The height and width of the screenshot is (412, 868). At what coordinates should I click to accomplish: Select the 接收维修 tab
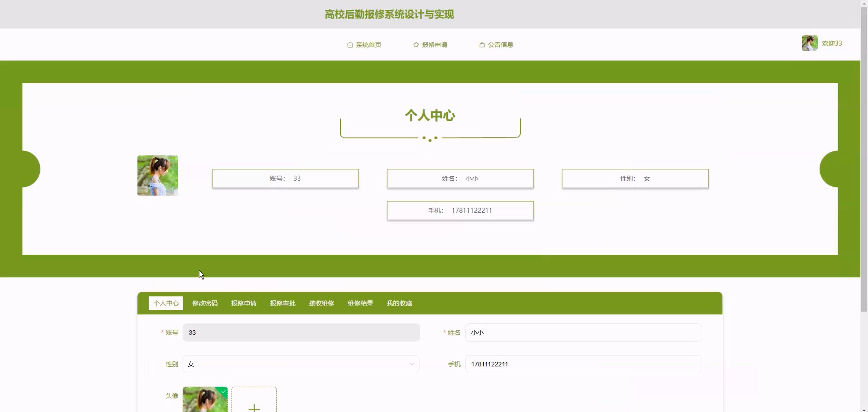[x=321, y=303]
